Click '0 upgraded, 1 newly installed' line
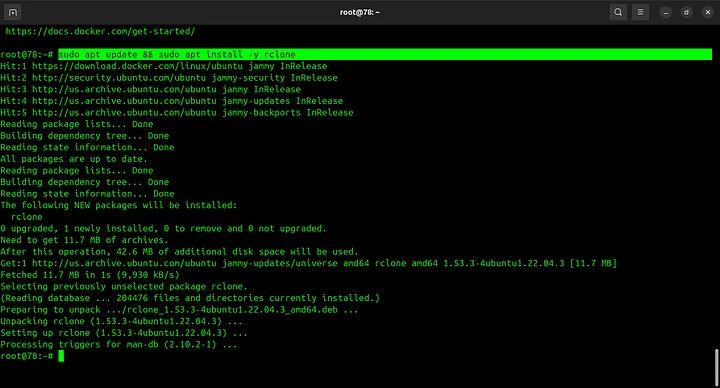This screenshot has height=388, width=720. pos(163,228)
